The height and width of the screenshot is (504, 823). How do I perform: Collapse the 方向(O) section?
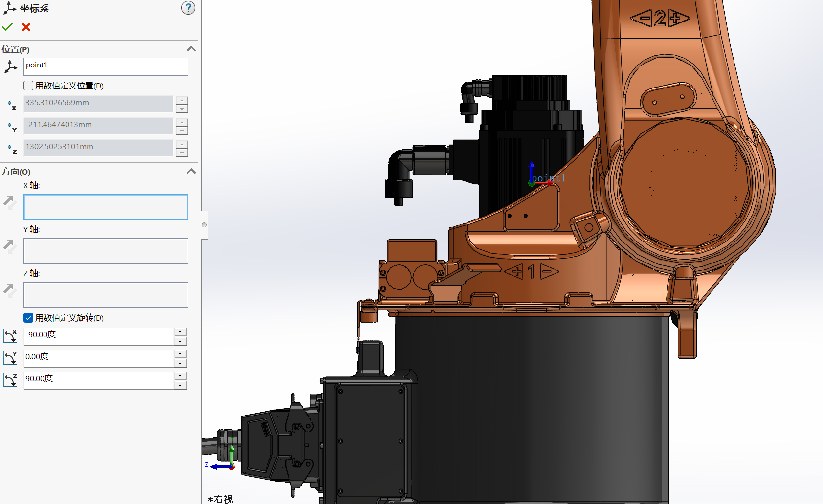pos(191,171)
